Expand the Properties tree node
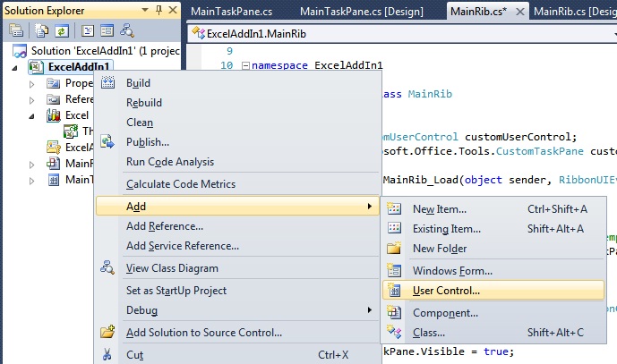Image resolution: width=617 pixels, height=364 pixels. tap(32, 84)
